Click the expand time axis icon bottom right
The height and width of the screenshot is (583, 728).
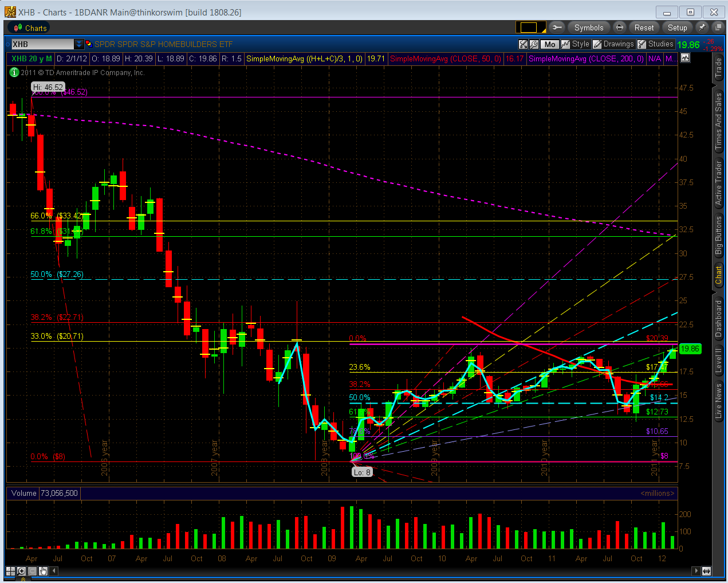click(x=706, y=571)
